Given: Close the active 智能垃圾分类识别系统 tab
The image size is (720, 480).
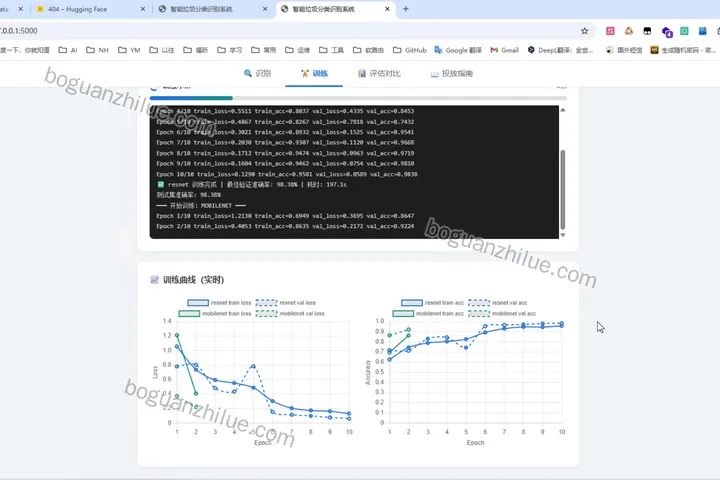Looking at the screenshot, I should click(x=387, y=9).
